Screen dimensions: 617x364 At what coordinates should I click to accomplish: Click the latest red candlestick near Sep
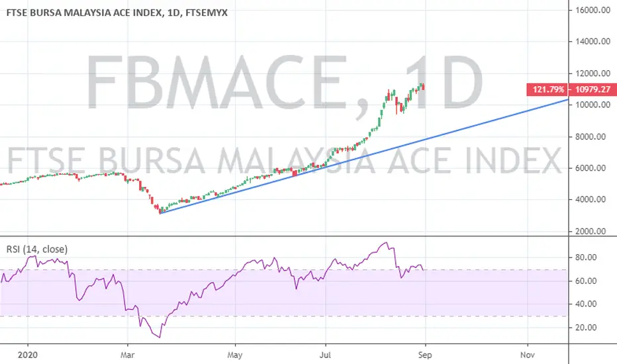(x=424, y=87)
